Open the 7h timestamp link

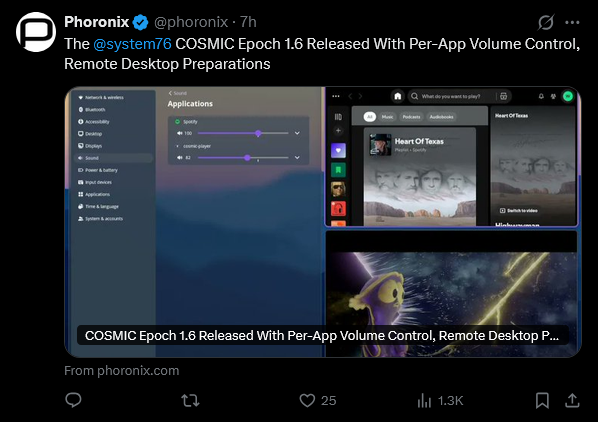coord(248,22)
